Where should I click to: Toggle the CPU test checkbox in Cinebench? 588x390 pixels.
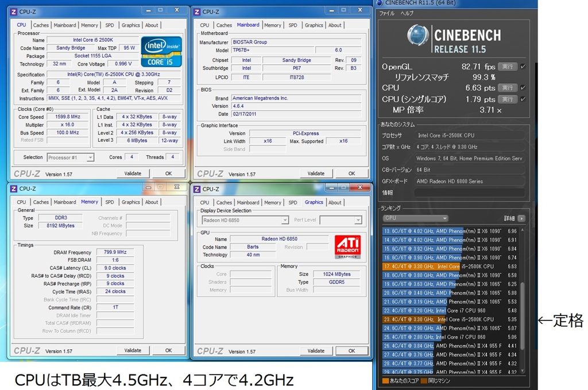(523, 88)
